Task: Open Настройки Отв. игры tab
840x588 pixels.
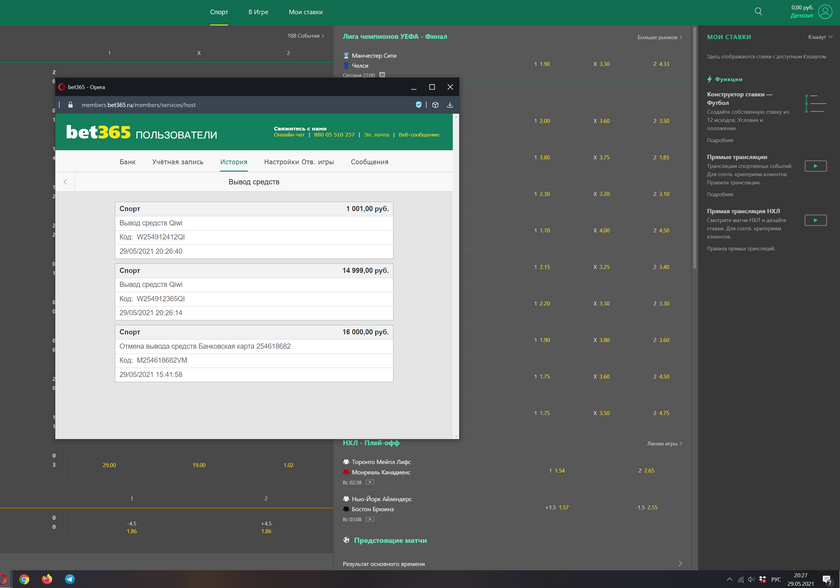Action: (299, 162)
